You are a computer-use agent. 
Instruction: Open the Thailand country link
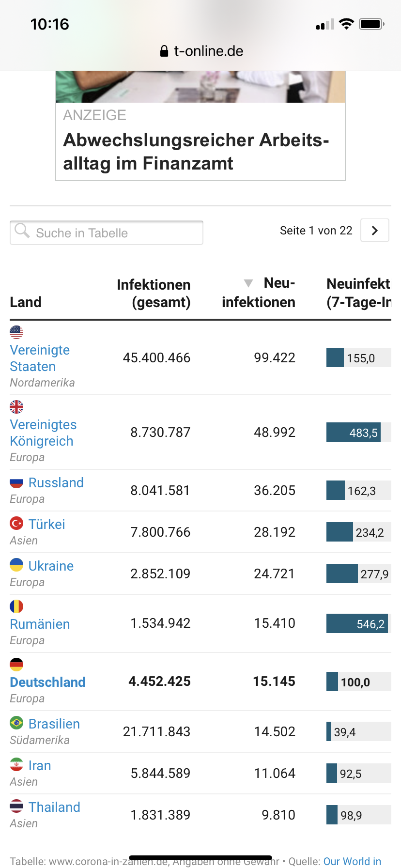(54, 807)
